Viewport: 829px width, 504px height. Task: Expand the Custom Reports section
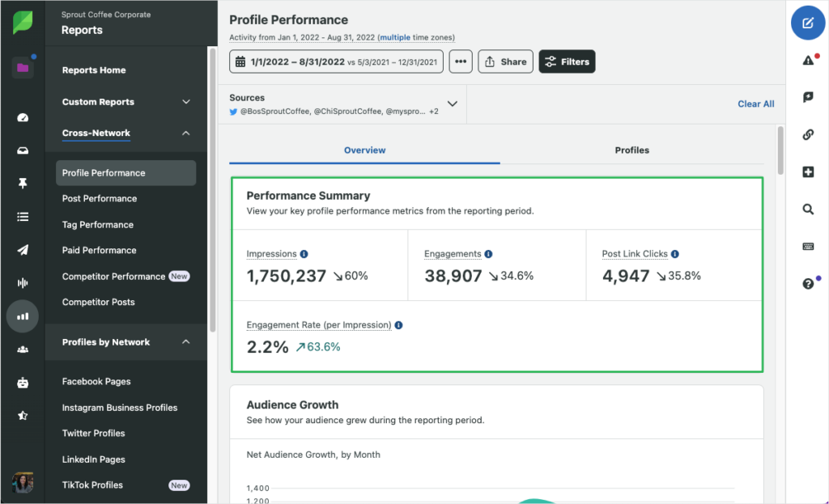(x=185, y=102)
